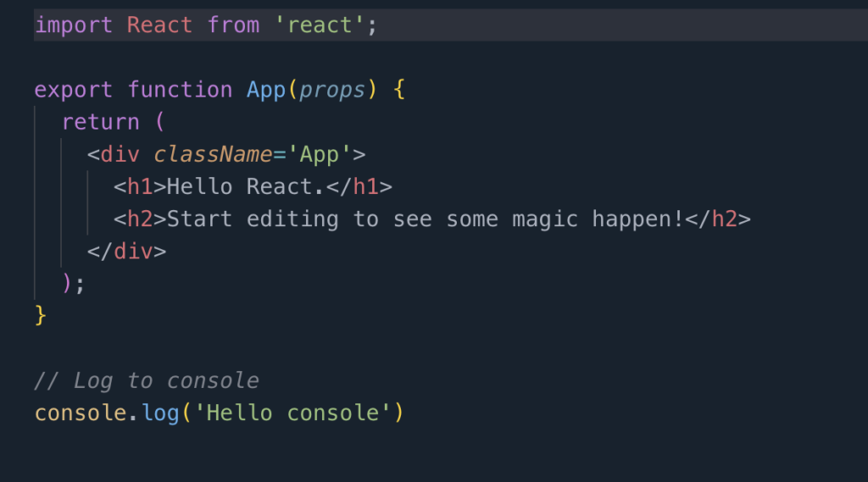The image size is (868, 482).
Task: Click the 'console' object identifier
Action: point(81,413)
